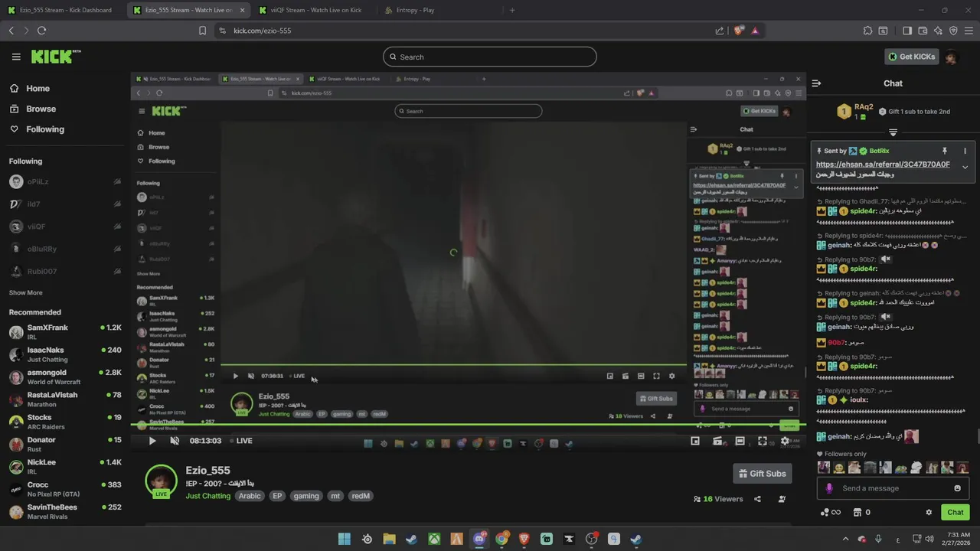
Task: Toggle play/pause on outer stream player
Action: coord(152,441)
